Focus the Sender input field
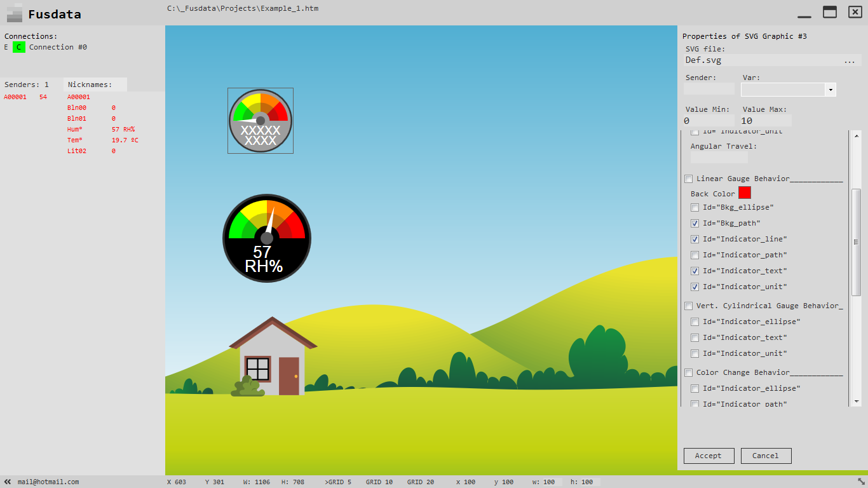The image size is (868, 488). [x=709, y=90]
